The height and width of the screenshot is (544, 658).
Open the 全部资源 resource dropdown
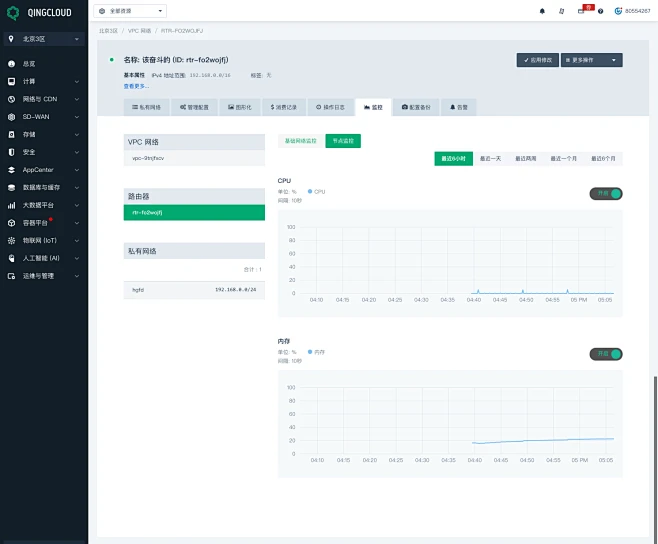(131, 11)
